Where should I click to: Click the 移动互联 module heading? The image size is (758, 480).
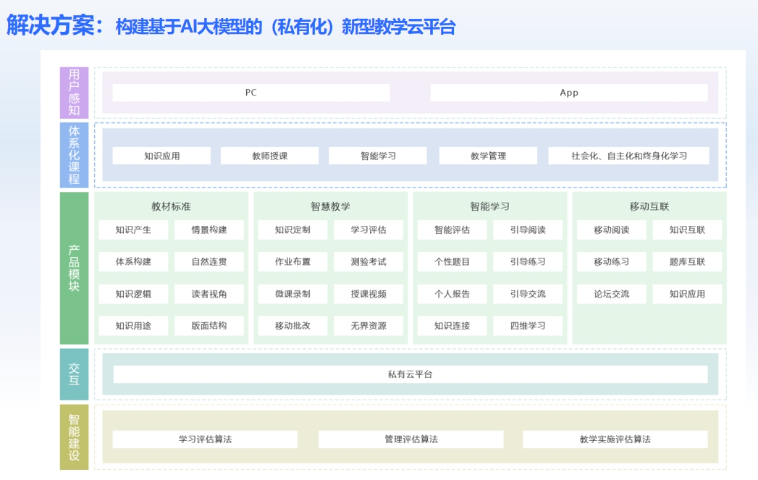[x=649, y=206]
